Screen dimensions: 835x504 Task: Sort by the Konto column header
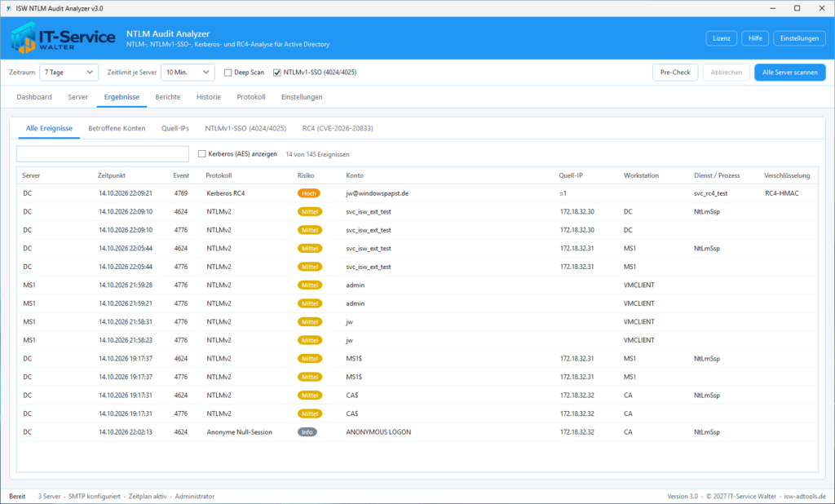355,175
